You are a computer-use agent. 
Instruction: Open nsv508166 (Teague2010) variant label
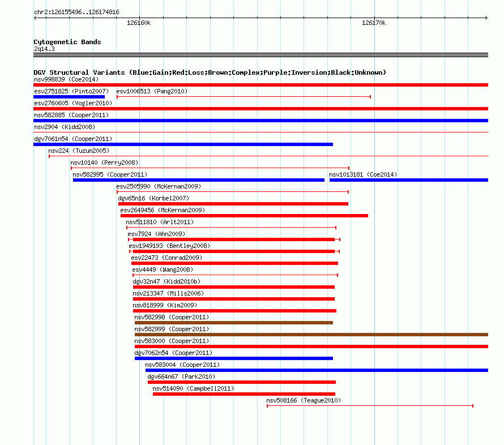(x=304, y=400)
